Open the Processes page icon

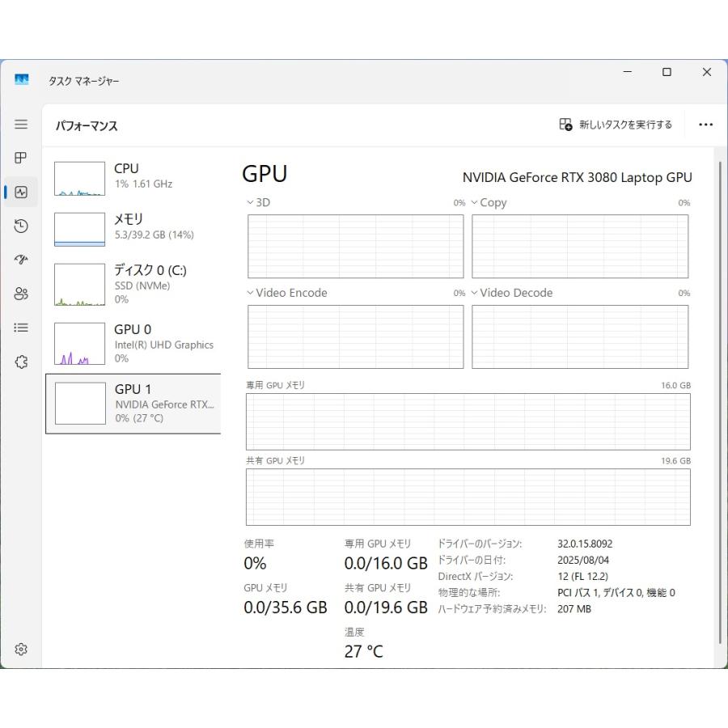pos(21,158)
